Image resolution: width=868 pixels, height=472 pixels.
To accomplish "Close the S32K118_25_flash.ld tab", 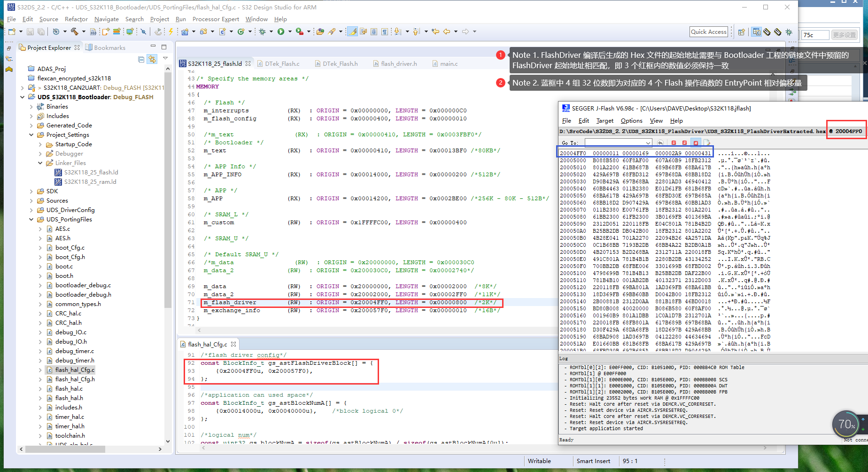I will coord(248,63).
